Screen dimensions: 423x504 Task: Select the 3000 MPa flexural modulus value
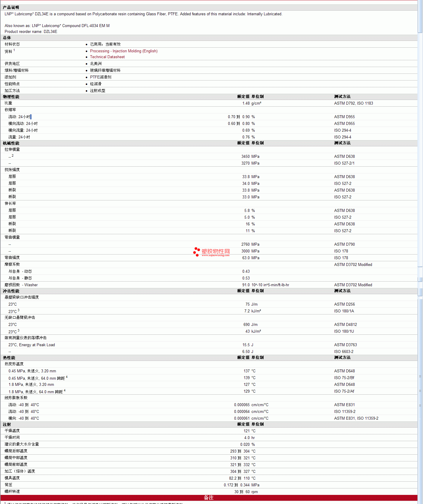(x=250, y=251)
